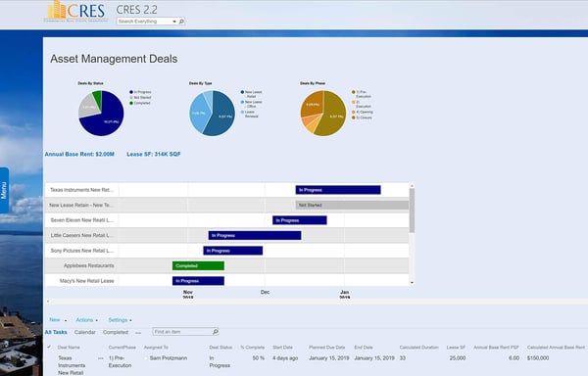
Task: Click the Dec label on timeline axis
Action: click(265, 292)
